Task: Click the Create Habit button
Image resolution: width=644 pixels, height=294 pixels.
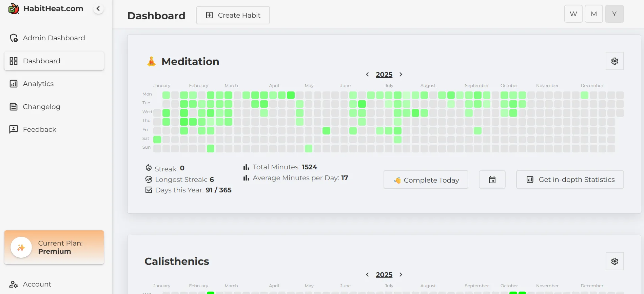Action: coord(233,15)
